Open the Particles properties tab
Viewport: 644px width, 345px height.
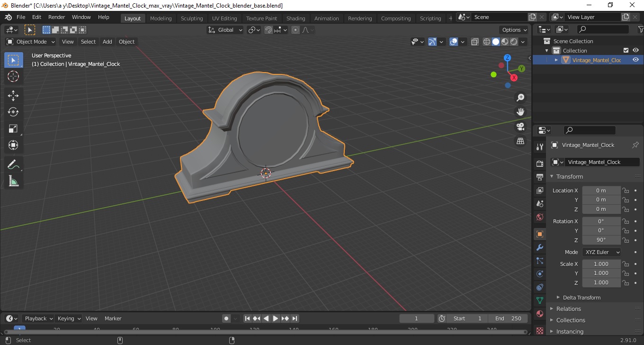coord(539,261)
